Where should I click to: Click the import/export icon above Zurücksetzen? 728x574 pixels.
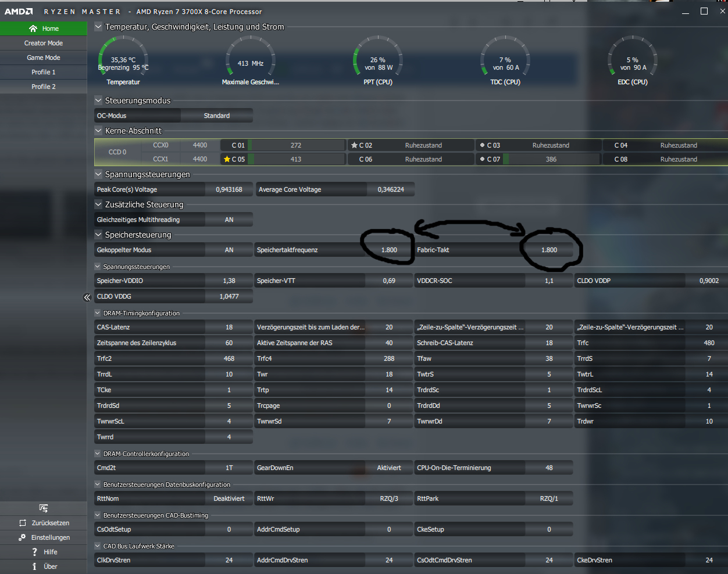(x=44, y=508)
